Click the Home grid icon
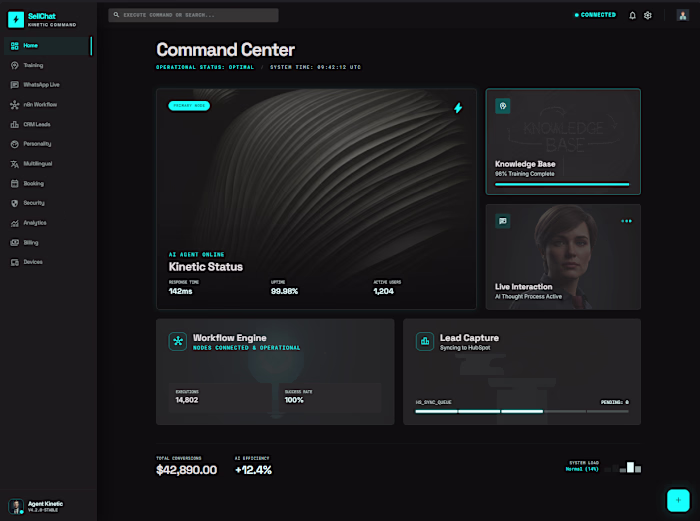 pyautogui.click(x=15, y=46)
